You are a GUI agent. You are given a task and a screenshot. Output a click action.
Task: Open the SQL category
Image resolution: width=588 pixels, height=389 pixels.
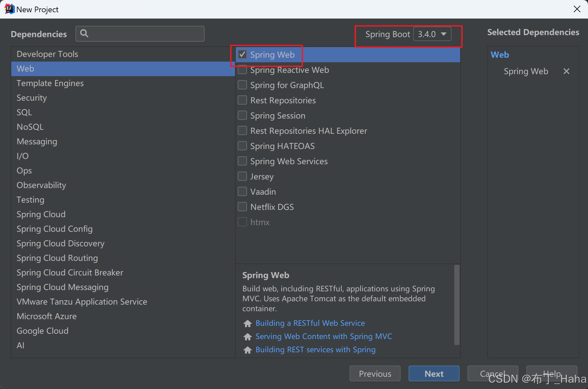point(123,112)
